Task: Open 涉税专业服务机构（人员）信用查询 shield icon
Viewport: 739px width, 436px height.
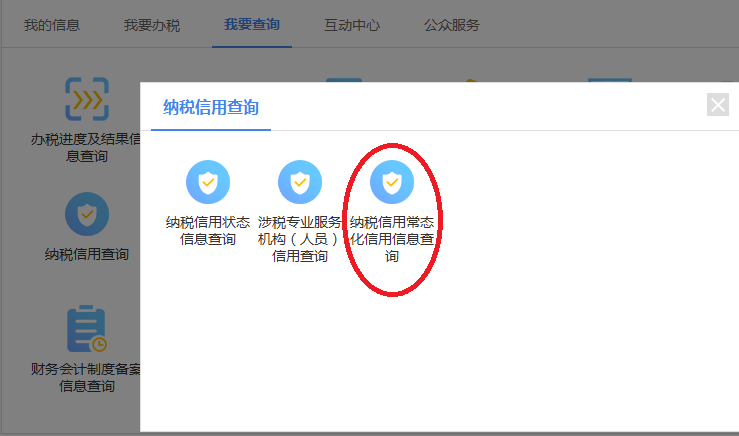Action: [300, 182]
